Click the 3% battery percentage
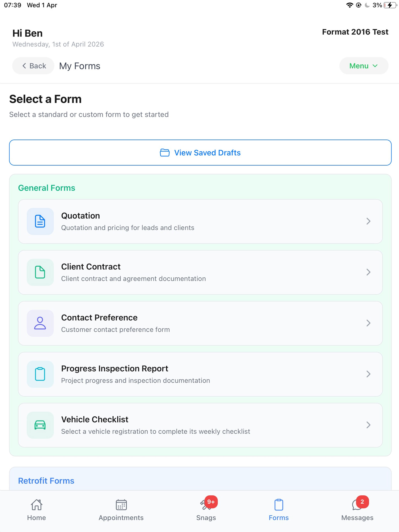This screenshot has width=399, height=532. tap(377, 5)
